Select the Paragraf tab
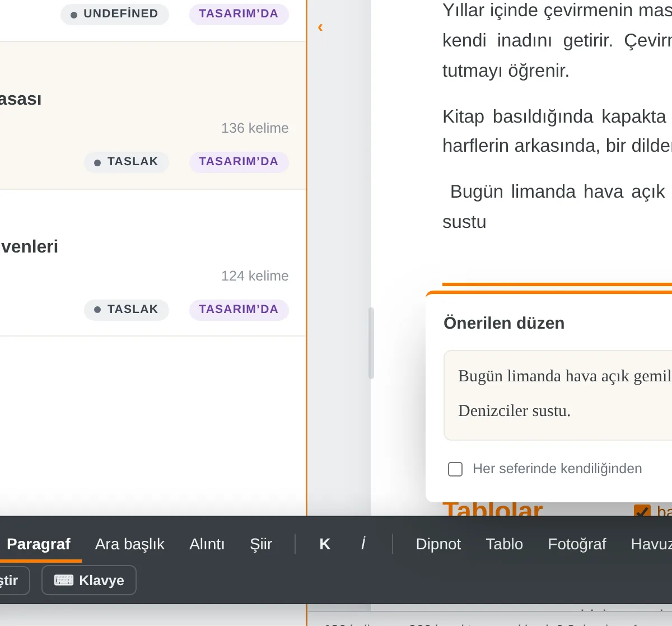Image resolution: width=672 pixels, height=626 pixels. [x=39, y=544]
